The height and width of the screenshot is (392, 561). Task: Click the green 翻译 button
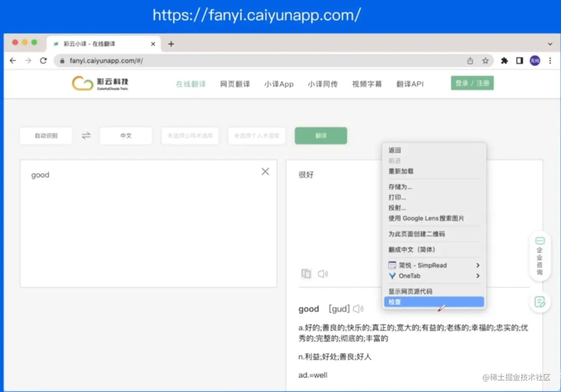pos(321,136)
